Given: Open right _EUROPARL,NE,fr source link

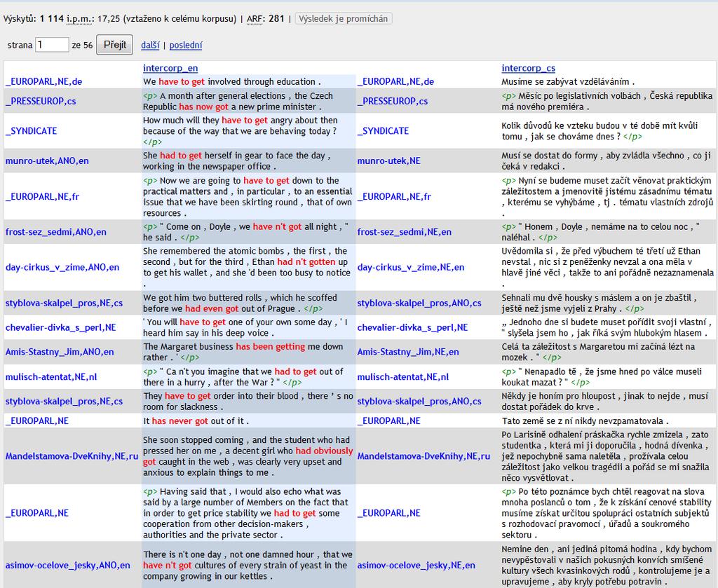Looking at the screenshot, I should pyautogui.click(x=394, y=197).
